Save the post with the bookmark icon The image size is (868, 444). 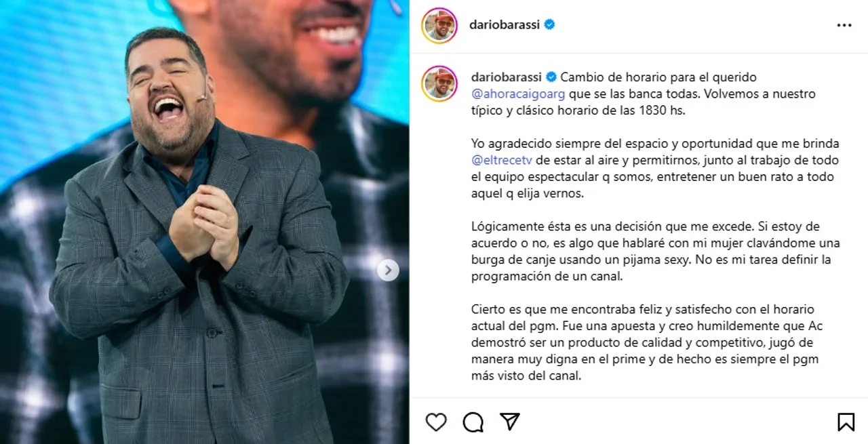coord(846,422)
